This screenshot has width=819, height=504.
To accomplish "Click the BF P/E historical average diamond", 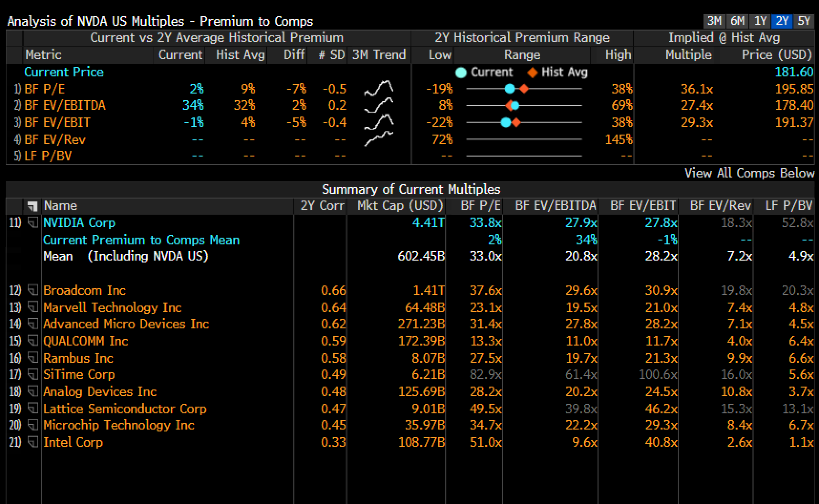I will click(524, 89).
